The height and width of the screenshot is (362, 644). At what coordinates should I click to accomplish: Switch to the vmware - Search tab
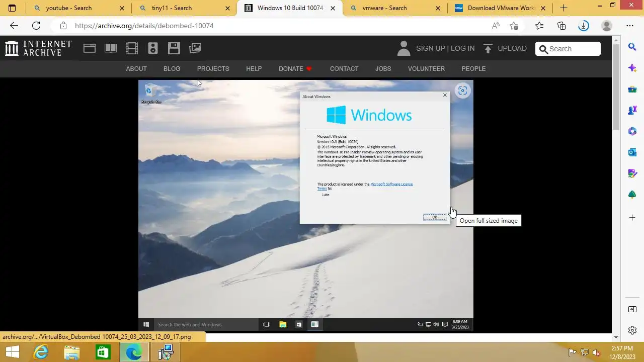coord(395,8)
